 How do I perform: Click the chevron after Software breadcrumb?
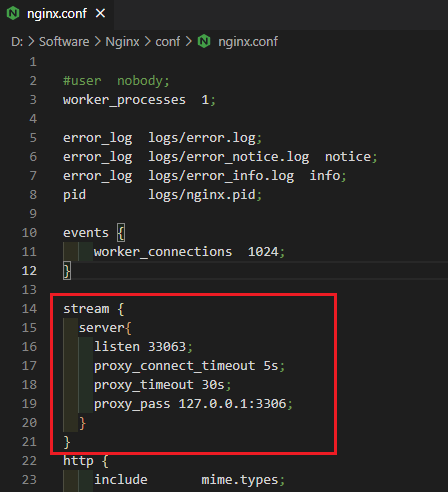coord(97,42)
